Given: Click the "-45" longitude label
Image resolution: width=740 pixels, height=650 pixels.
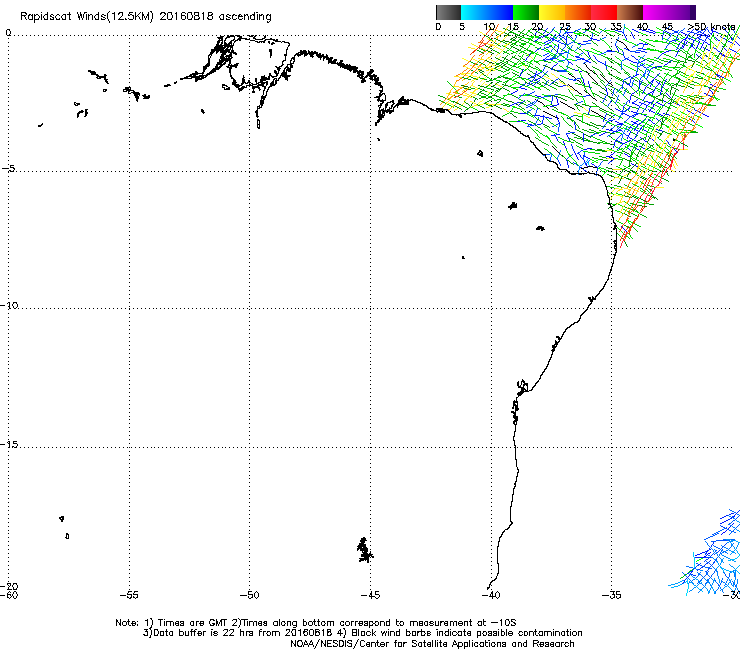Looking at the screenshot, I should (370, 595).
